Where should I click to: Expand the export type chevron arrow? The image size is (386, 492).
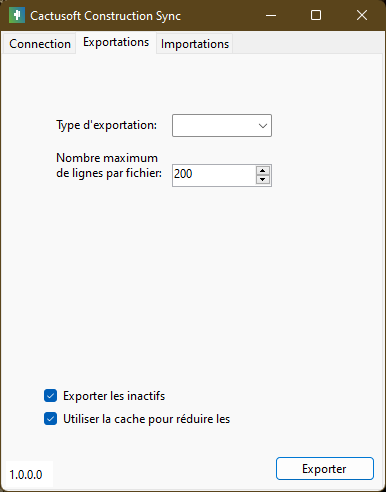pyautogui.click(x=263, y=126)
